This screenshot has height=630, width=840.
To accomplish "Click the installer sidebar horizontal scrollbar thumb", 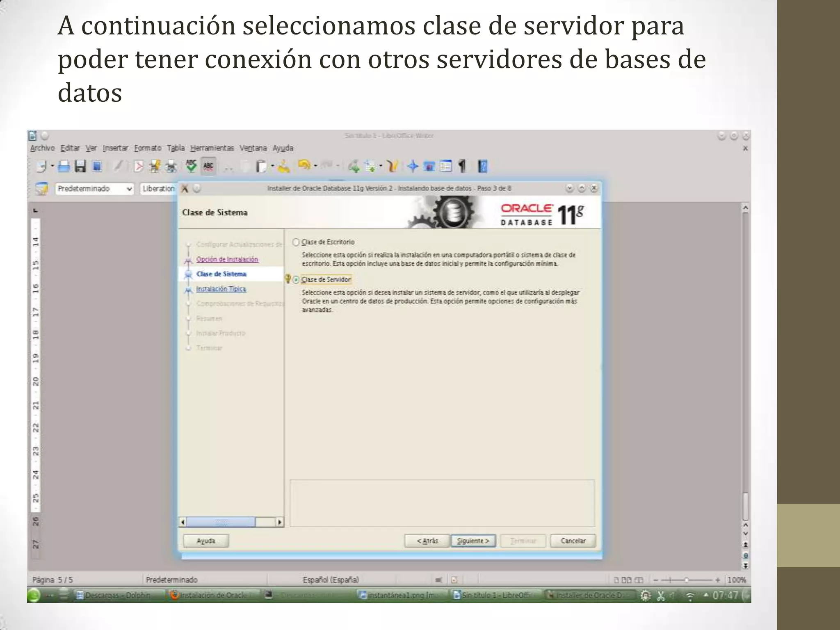I will point(221,522).
